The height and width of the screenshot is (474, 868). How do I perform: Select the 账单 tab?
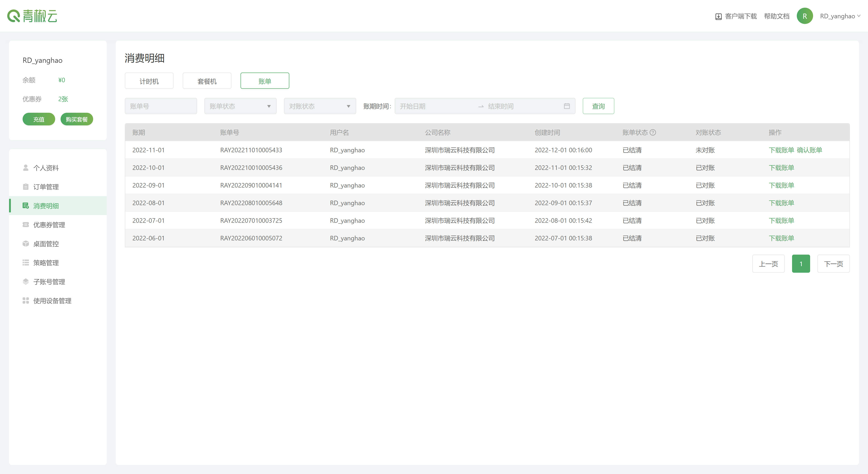point(265,81)
